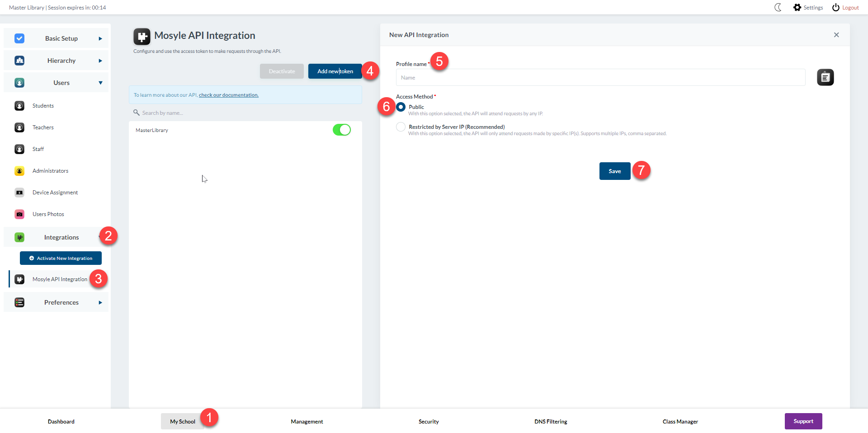Screen dimensions: 868x433
Task: Click the Settings gear icon
Action: [x=797, y=7]
